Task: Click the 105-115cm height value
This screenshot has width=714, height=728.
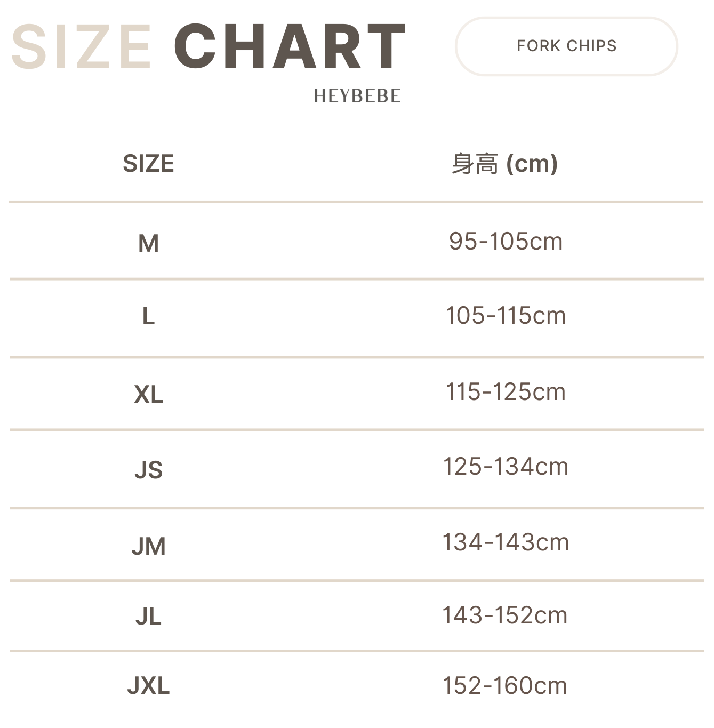Action: tap(506, 315)
